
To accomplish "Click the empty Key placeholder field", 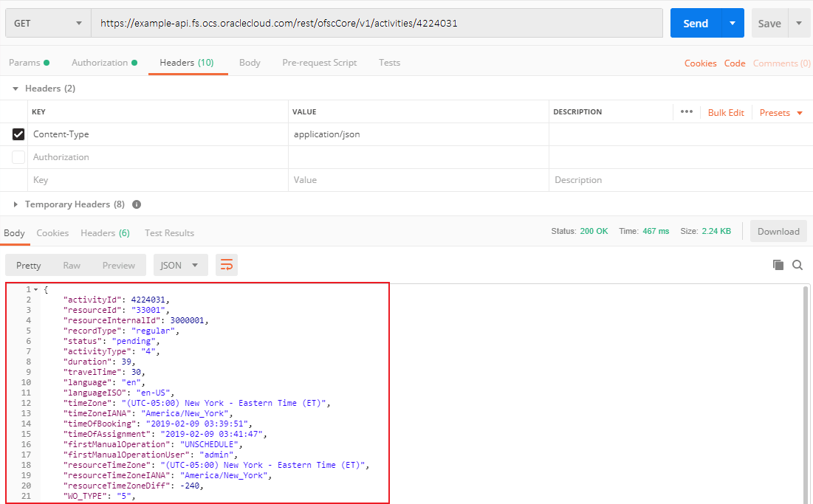I will coord(157,180).
